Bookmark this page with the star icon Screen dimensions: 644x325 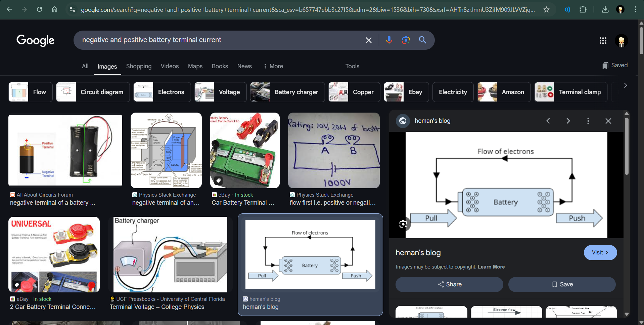pos(546,9)
